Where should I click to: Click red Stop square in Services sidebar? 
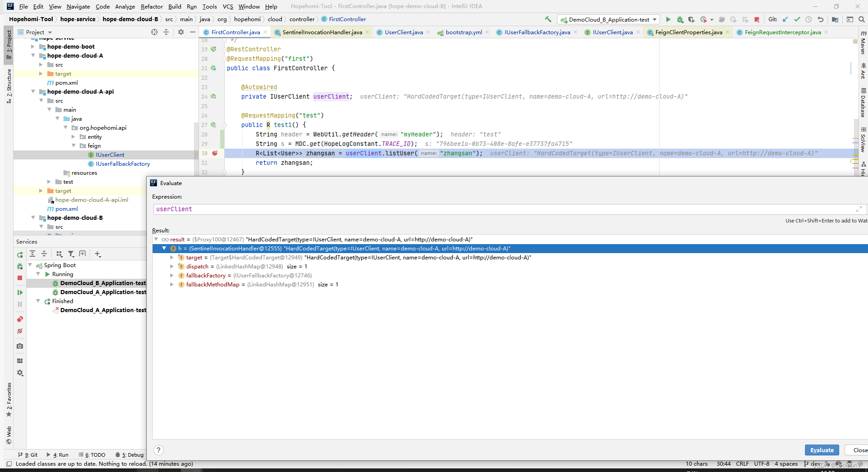[20, 278]
